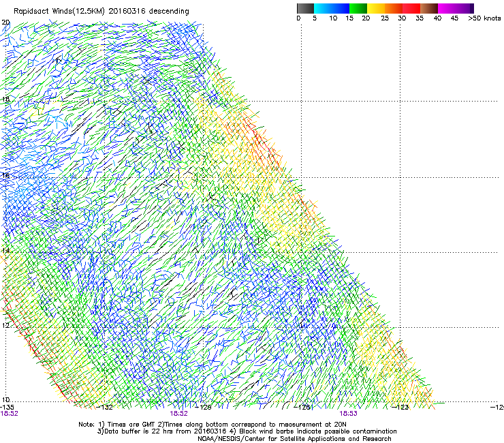The image size is (504, 443).
Task: Select the blue 5-15 knots legend gradient
Action: coord(332,8)
